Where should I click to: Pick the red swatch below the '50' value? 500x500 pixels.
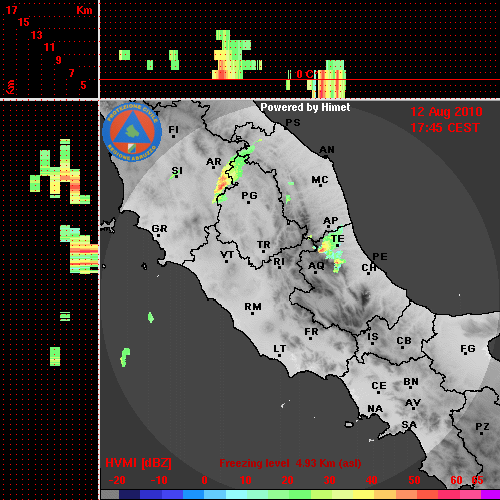(427, 494)
